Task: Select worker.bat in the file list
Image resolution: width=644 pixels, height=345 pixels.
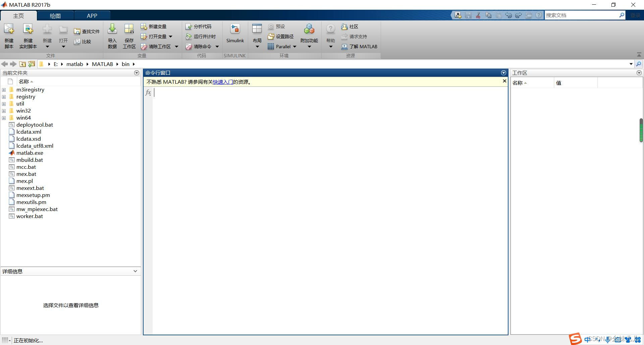Action: (x=30, y=216)
